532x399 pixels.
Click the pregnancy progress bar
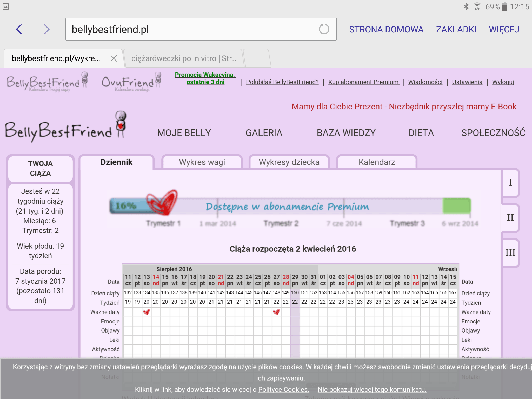pos(290,206)
